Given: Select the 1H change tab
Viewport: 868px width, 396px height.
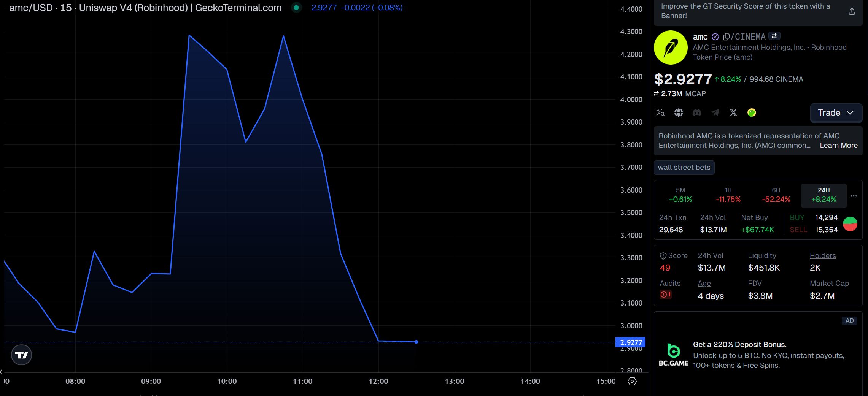Looking at the screenshot, I should [x=728, y=195].
